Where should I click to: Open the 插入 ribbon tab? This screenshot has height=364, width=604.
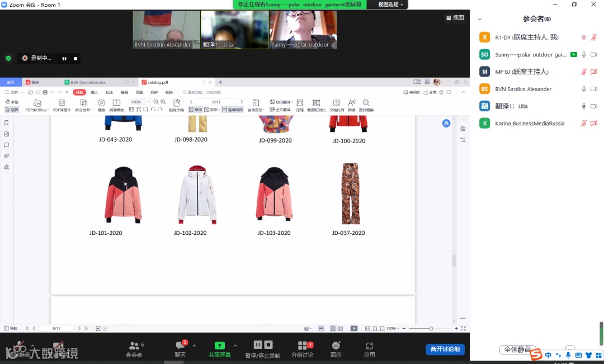[95, 92]
